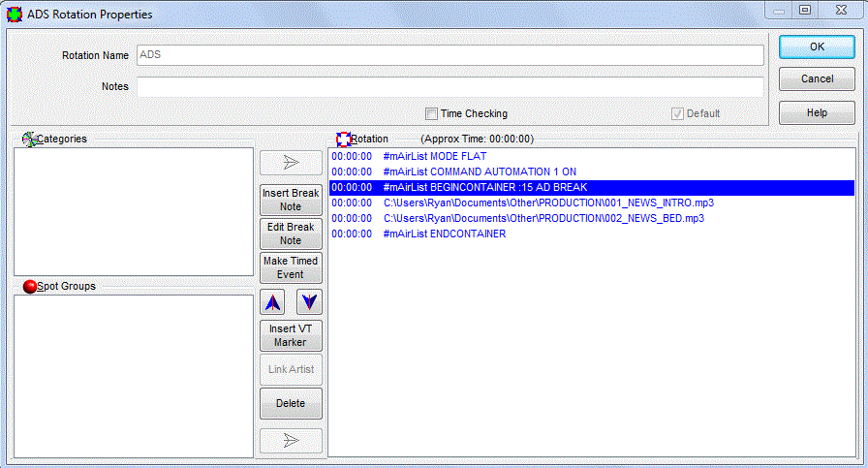Image resolution: width=868 pixels, height=468 pixels.
Task: Click into the Notes field
Action: tap(450, 87)
